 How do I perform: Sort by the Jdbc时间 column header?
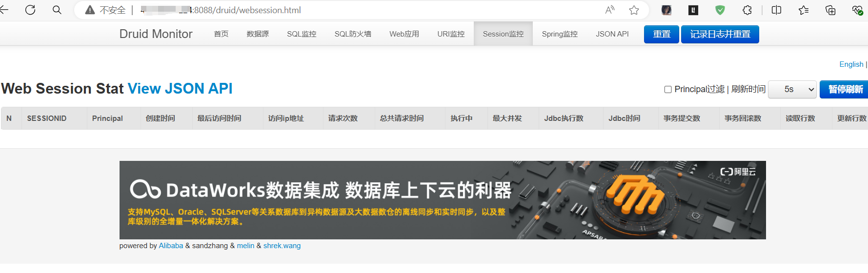[630, 118]
